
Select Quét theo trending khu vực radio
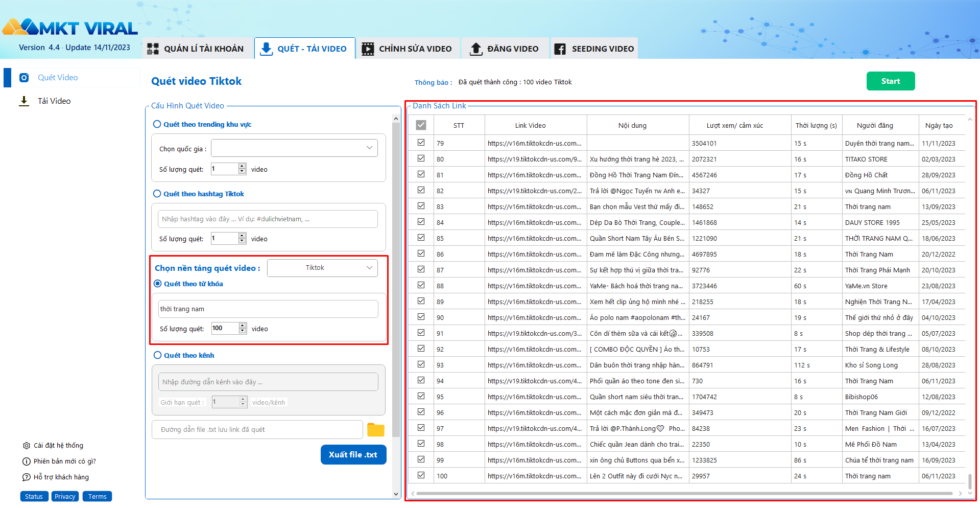click(x=157, y=124)
